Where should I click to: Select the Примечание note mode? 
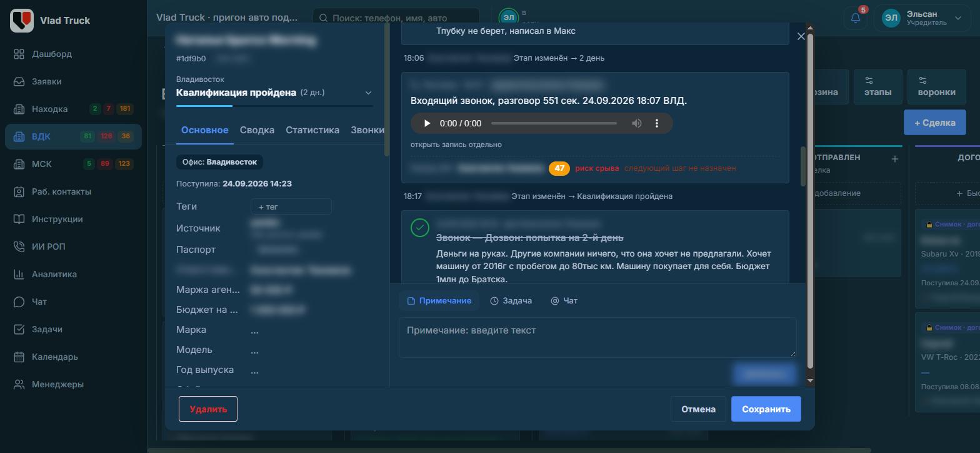click(x=439, y=301)
